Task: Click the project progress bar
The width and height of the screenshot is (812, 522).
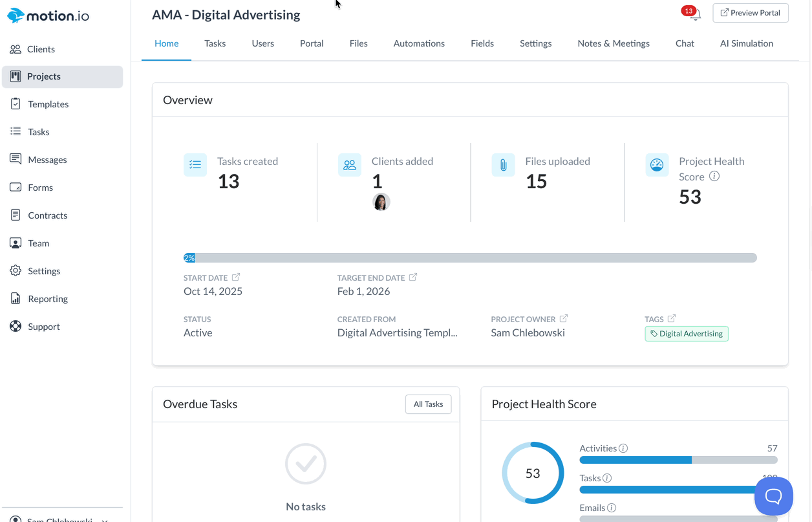Action: point(470,257)
